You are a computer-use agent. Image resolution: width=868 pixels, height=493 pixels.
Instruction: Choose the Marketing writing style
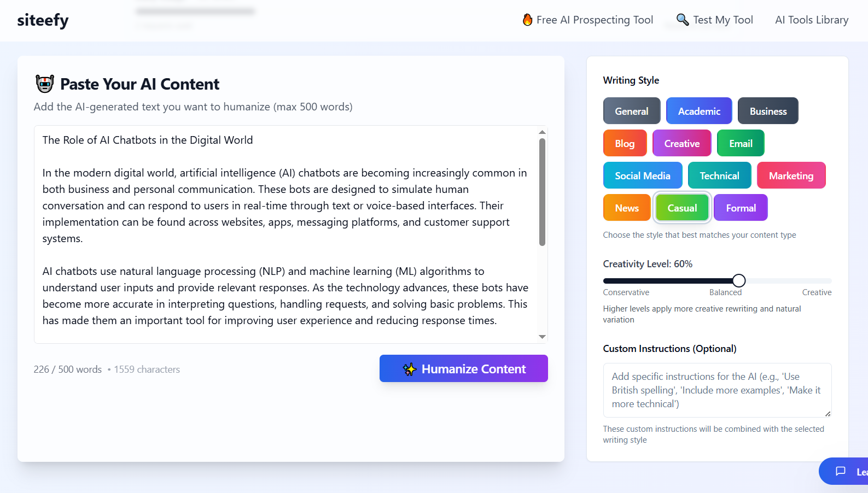click(x=791, y=175)
